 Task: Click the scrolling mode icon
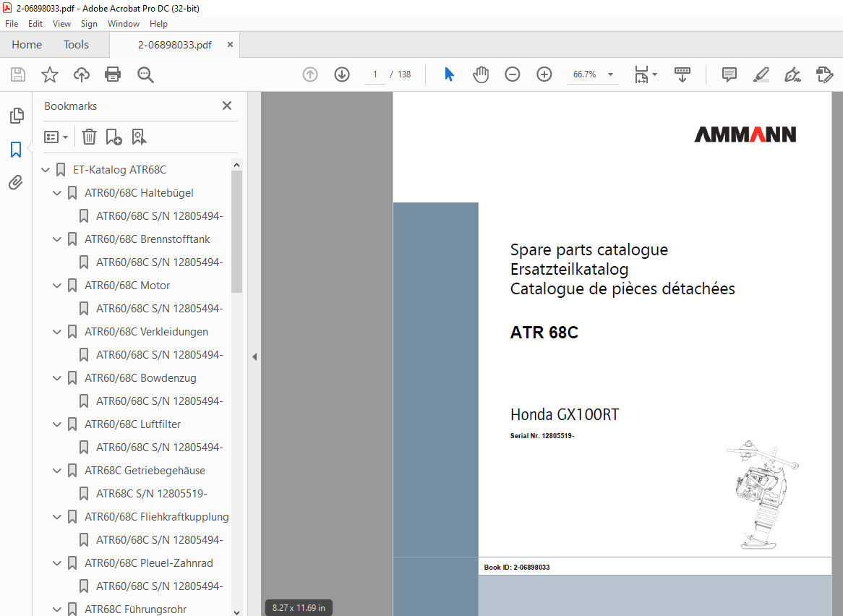tap(682, 74)
